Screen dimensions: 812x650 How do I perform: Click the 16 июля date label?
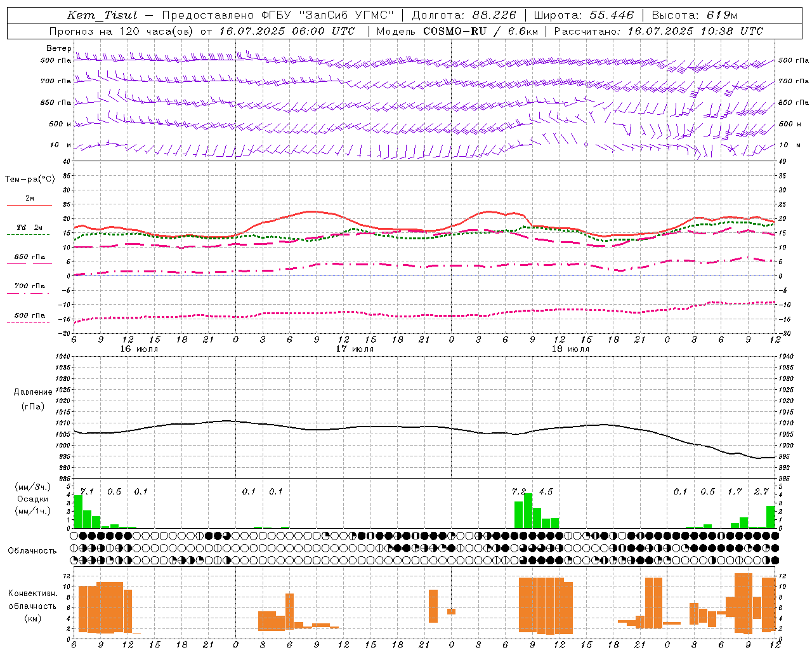click(139, 349)
